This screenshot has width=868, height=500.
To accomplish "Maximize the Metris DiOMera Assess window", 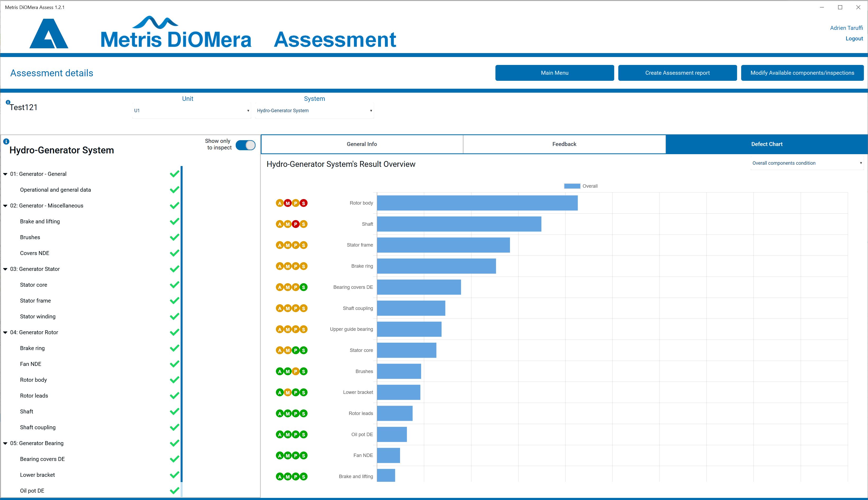I will tap(840, 7).
